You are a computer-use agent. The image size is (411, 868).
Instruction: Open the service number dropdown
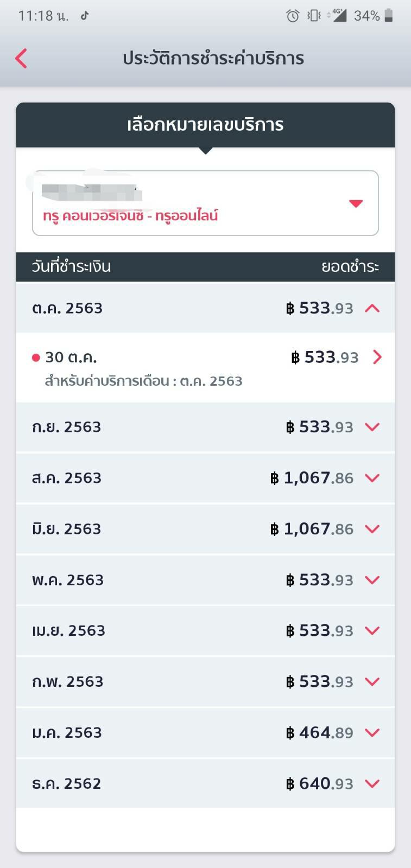pyautogui.click(x=356, y=203)
